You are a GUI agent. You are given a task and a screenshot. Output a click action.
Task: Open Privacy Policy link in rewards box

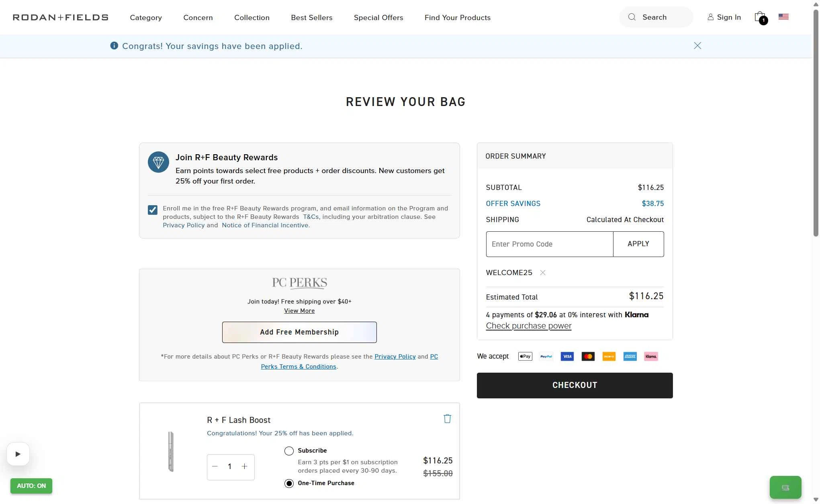(x=184, y=225)
